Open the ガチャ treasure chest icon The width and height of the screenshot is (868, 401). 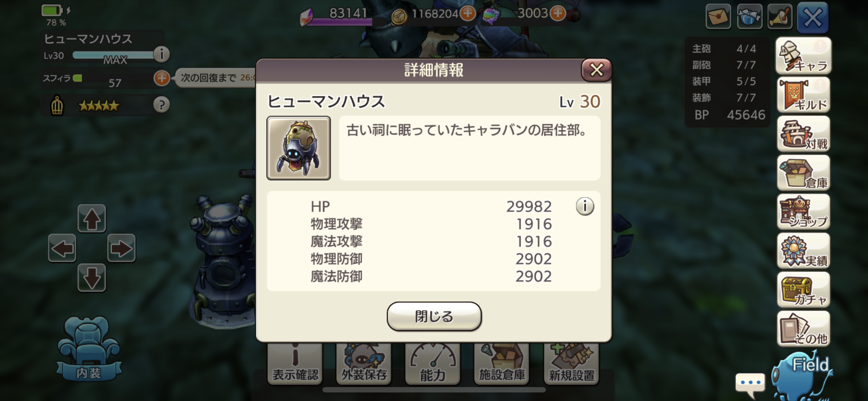(x=804, y=290)
